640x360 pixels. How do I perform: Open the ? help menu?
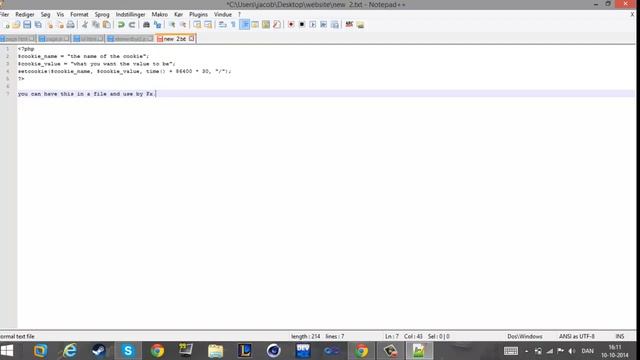click(240, 14)
